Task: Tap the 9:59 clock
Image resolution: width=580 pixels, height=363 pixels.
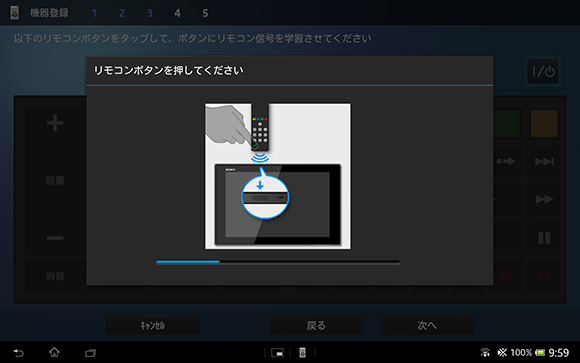Action: pos(559,353)
